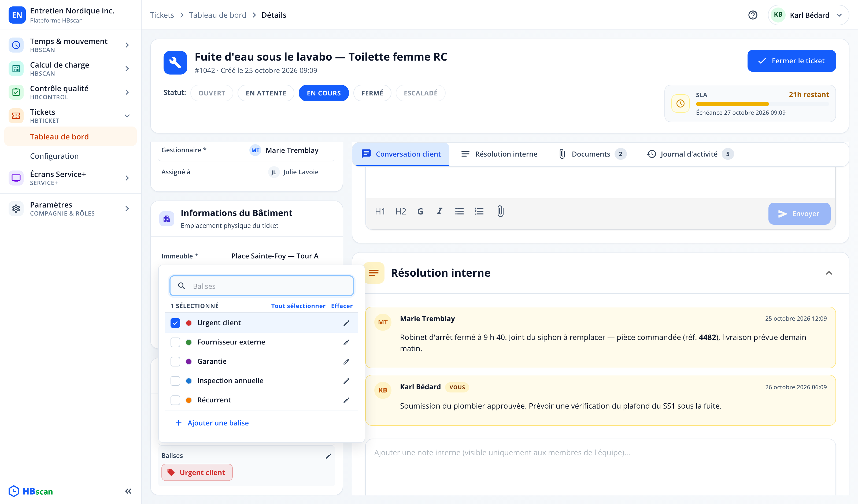Image resolution: width=858 pixels, height=504 pixels.
Task: Set status to EN ATTENTE
Action: pyautogui.click(x=265, y=93)
